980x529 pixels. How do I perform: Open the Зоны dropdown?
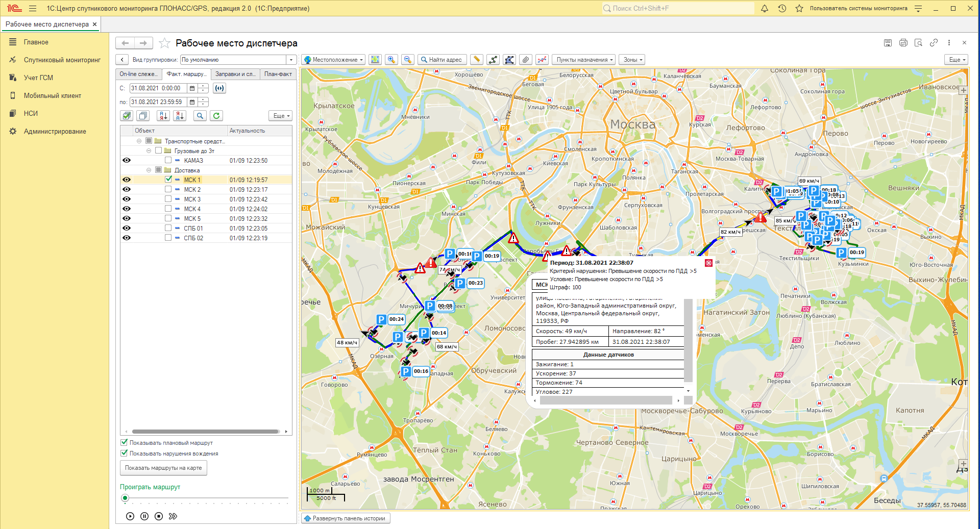[632, 60]
